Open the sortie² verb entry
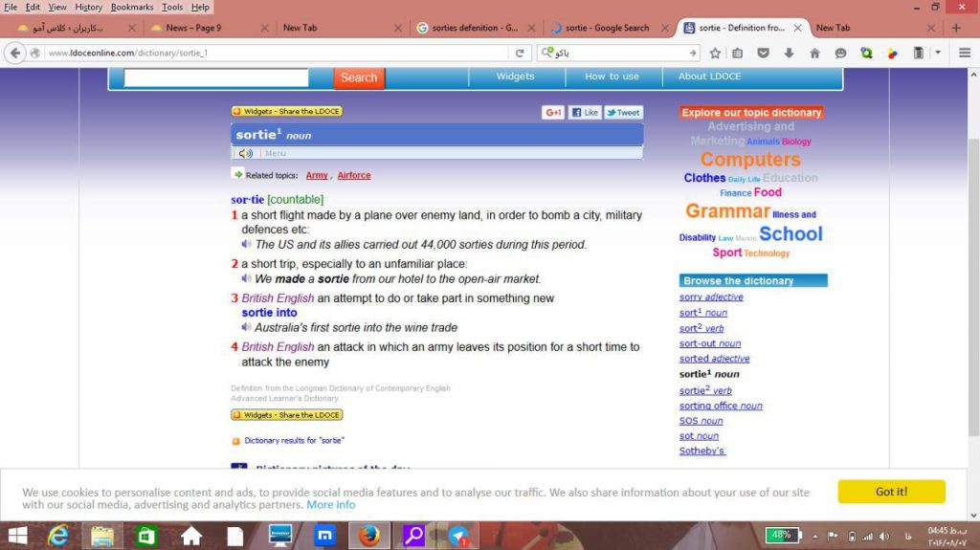This screenshot has height=550, width=980. (705, 390)
